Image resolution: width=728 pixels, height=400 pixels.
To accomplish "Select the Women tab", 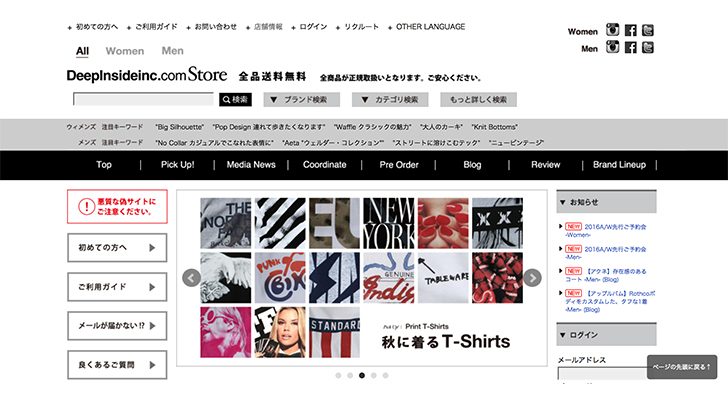I will tap(124, 51).
